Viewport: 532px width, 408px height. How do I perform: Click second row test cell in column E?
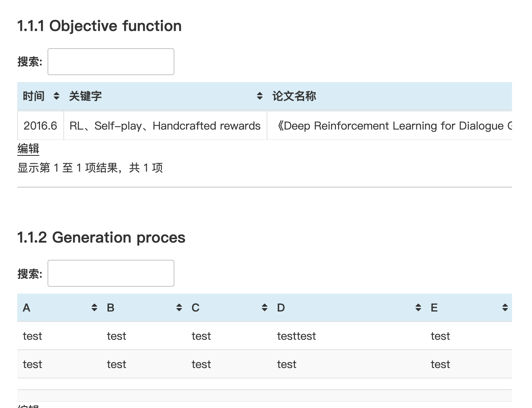[440, 364]
